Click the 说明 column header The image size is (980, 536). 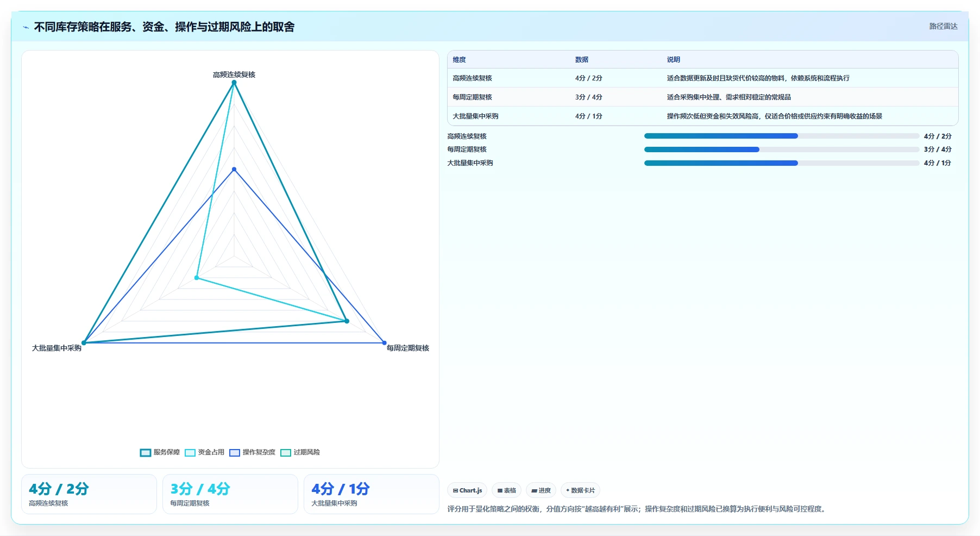tap(674, 60)
